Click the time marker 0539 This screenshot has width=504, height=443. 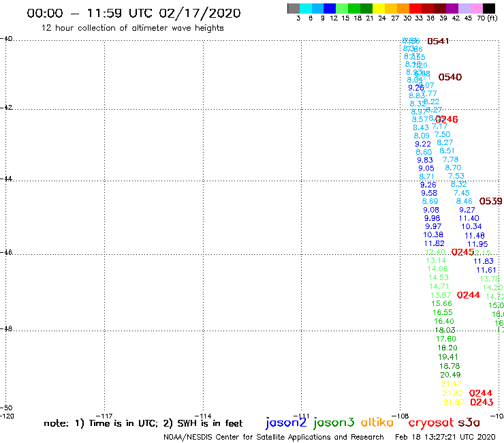[x=490, y=201]
